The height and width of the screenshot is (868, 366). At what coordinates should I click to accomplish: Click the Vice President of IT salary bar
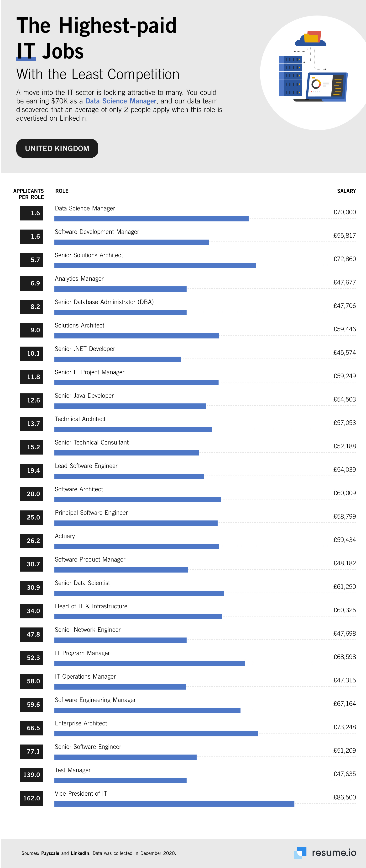click(174, 804)
